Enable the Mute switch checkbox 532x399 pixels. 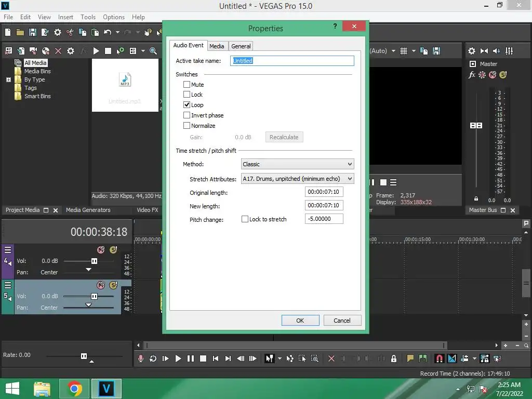[x=187, y=85]
